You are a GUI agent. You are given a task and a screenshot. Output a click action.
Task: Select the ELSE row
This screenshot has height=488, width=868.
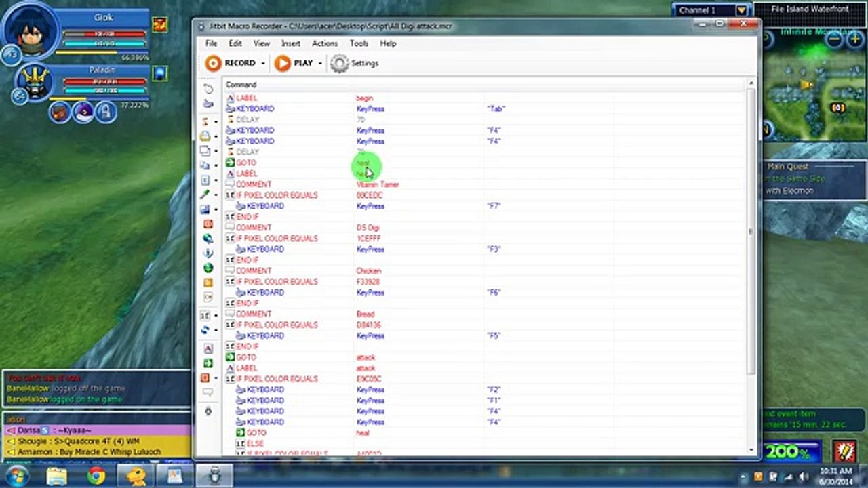(x=485, y=444)
